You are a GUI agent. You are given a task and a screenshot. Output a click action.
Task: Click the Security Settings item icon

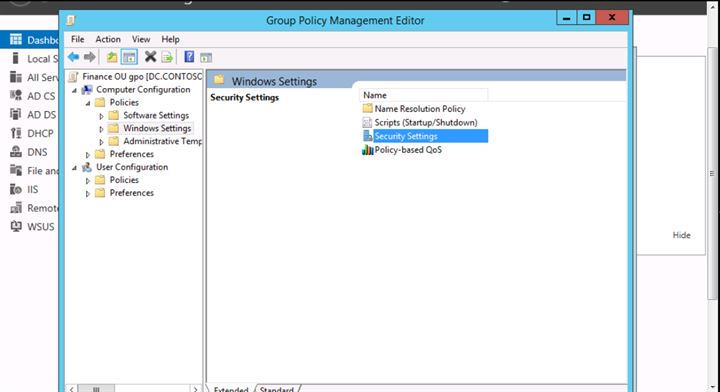click(x=367, y=136)
